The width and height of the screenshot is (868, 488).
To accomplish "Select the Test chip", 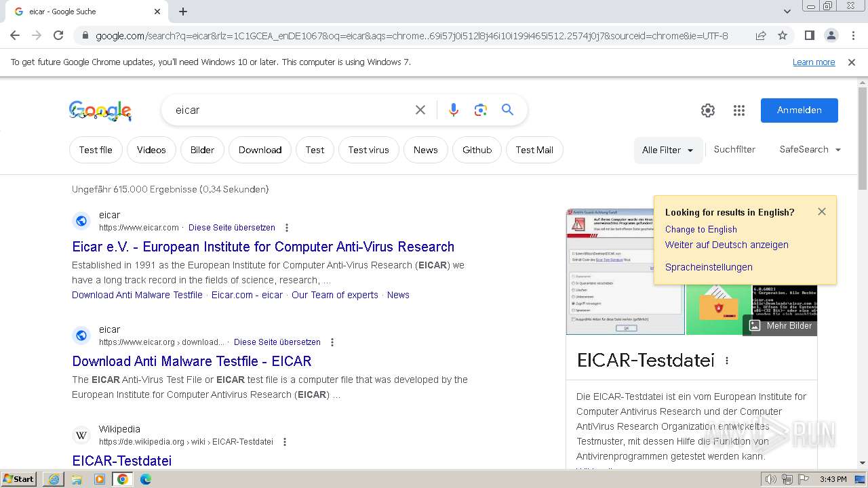I will tap(315, 150).
